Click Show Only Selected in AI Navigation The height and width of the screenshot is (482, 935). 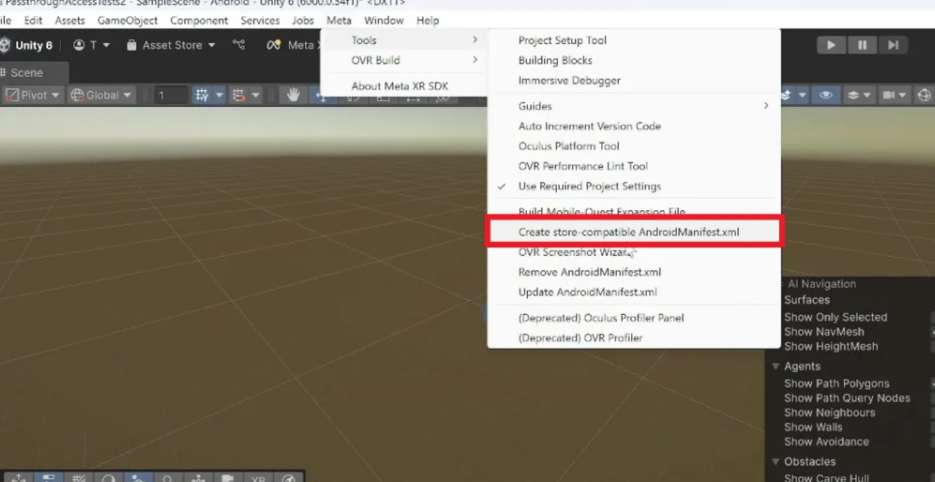(x=835, y=317)
